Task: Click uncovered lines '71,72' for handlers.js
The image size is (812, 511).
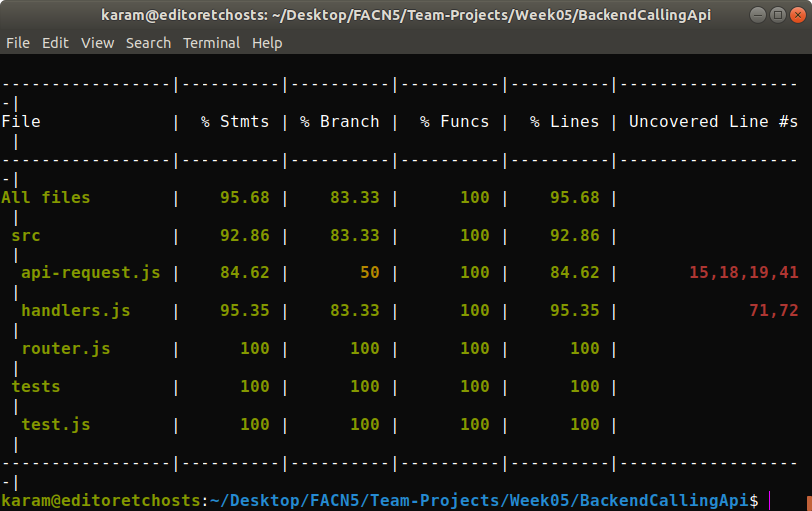Action: 774,311
